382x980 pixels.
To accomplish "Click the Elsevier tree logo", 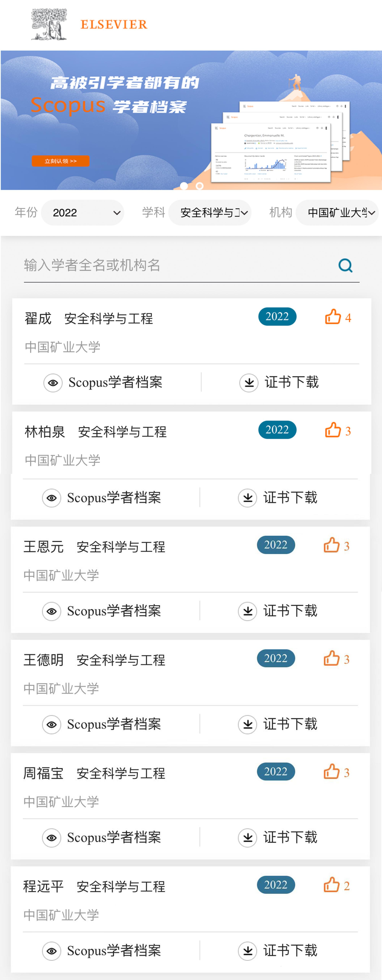I will point(49,24).
